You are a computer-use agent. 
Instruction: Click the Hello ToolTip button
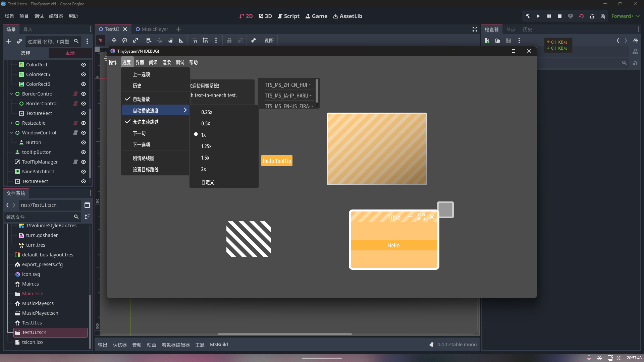coord(277,161)
